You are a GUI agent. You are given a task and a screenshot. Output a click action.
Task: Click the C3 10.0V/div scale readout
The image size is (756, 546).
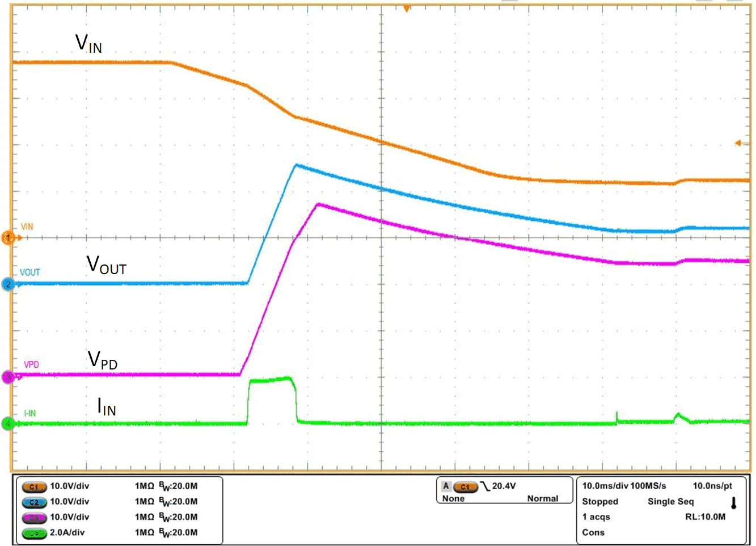(x=69, y=516)
